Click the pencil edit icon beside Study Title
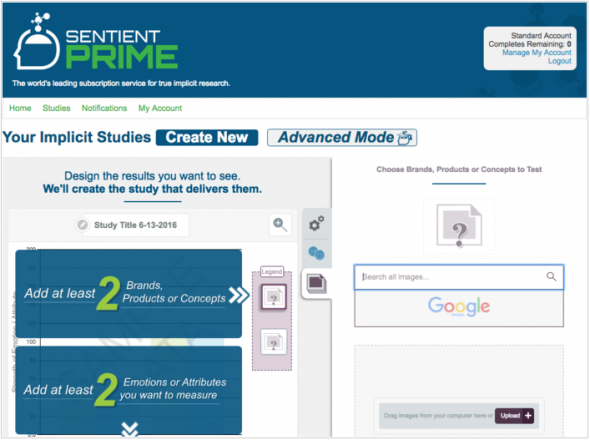 click(82, 225)
